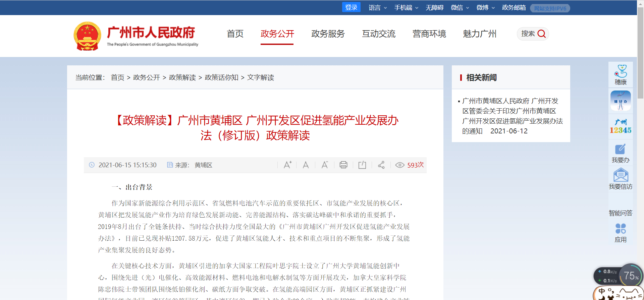The width and height of the screenshot is (644, 300).
Task: Click the 政策解读 breadcrumb link
Action: click(x=182, y=77)
